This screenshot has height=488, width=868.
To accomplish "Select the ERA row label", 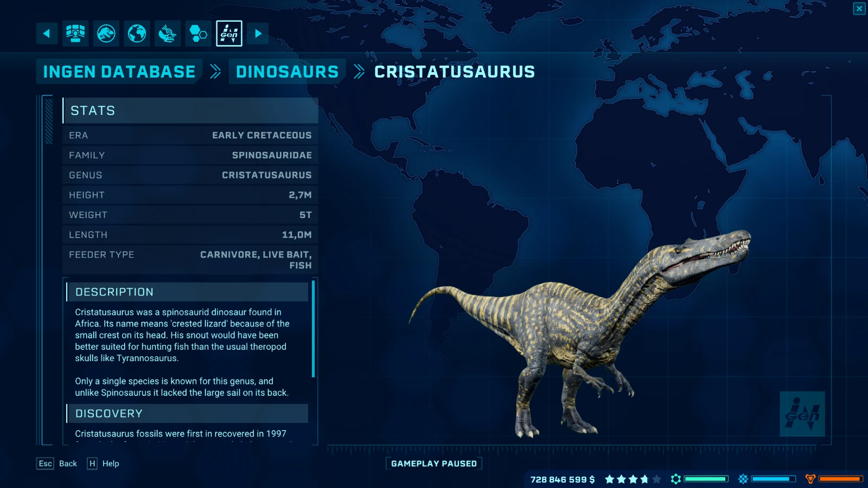I will 79,136.
